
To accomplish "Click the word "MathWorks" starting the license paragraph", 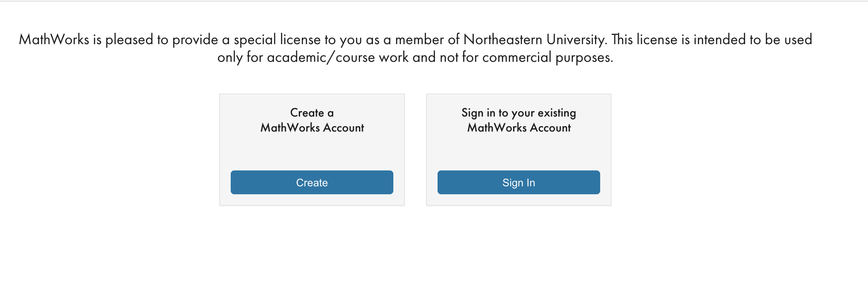I will tap(54, 40).
